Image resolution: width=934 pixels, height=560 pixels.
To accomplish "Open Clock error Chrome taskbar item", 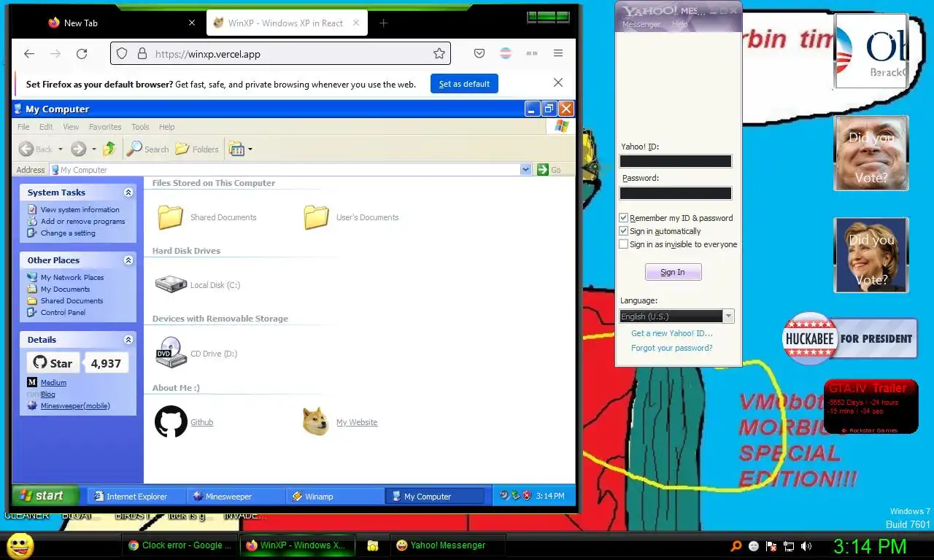I will (180, 545).
